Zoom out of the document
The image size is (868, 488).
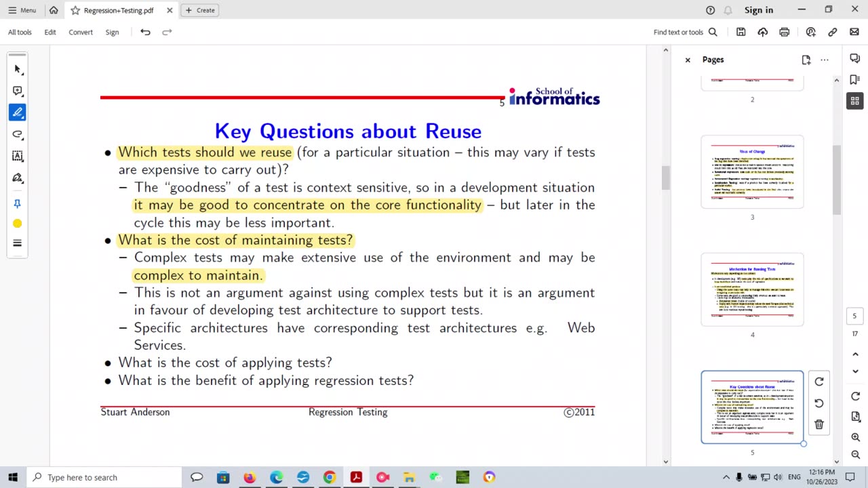point(854,455)
